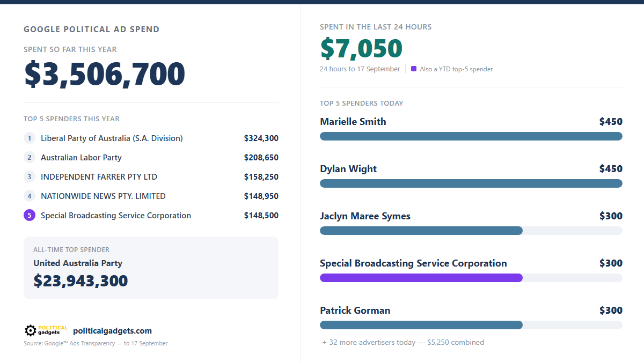Click Patrick Gorman's spending bar
644x362 pixels.
tap(421, 325)
